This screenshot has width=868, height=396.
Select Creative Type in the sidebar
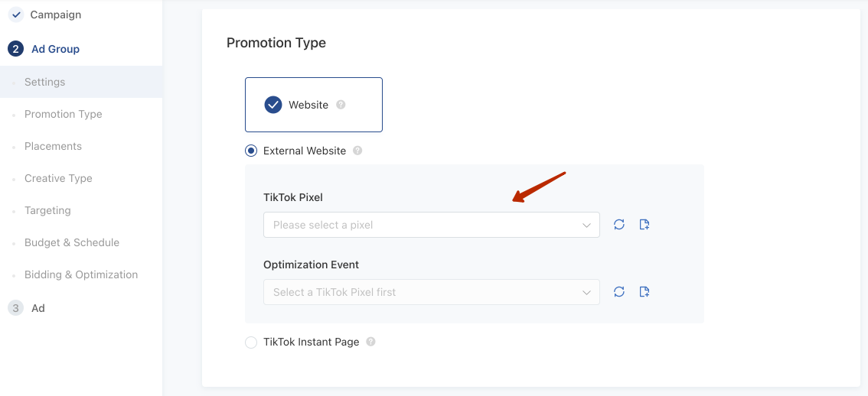click(58, 178)
